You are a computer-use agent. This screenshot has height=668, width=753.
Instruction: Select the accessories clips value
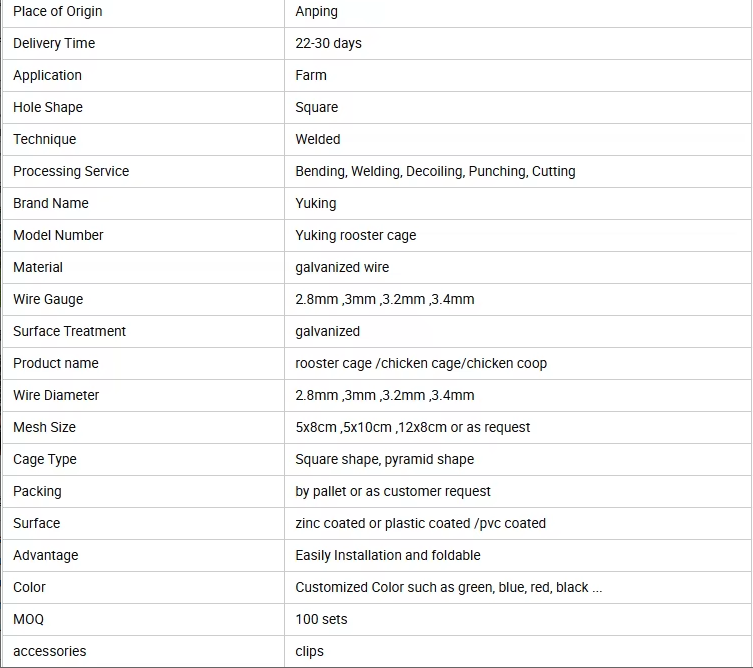point(309,652)
